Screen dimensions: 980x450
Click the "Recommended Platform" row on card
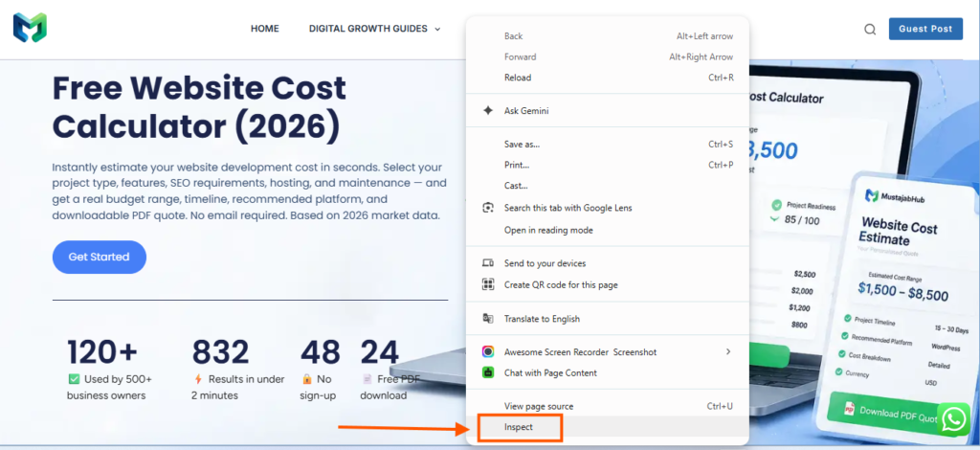(878, 339)
